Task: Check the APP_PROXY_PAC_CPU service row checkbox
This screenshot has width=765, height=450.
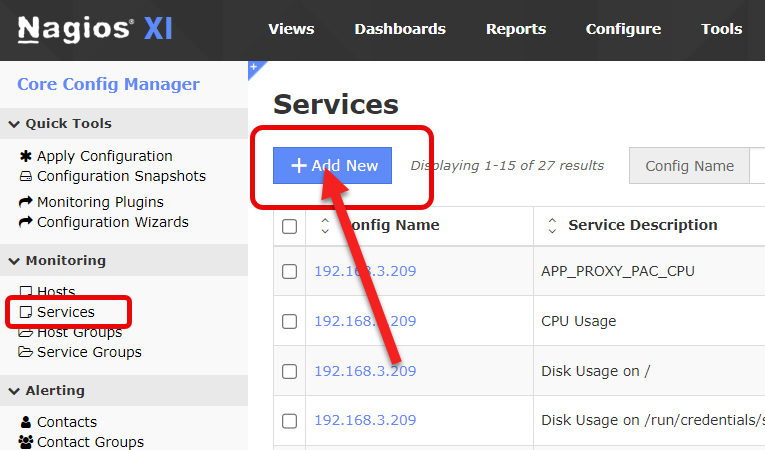Action: [290, 271]
